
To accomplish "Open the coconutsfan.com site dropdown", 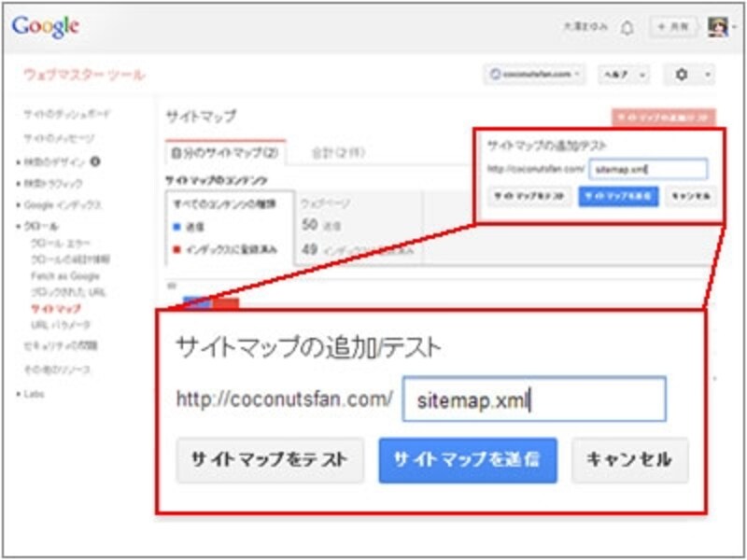I will [x=534, y=75].
